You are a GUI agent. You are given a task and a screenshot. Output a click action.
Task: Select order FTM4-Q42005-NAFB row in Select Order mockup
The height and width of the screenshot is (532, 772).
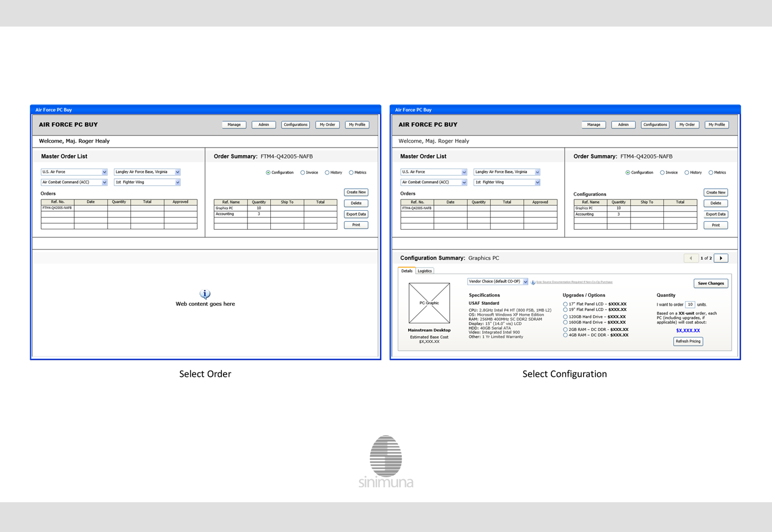[x=119, y=208]
